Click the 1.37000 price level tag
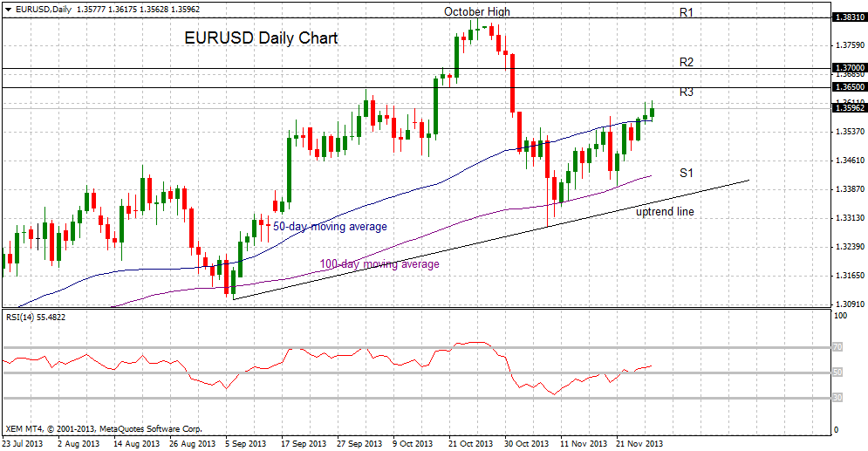 (849, 67)
